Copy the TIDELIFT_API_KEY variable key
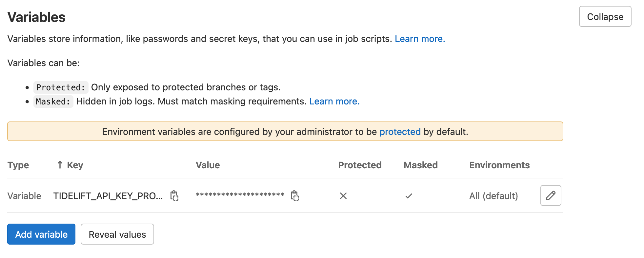 pyautogui.click(x=174, y=196)
